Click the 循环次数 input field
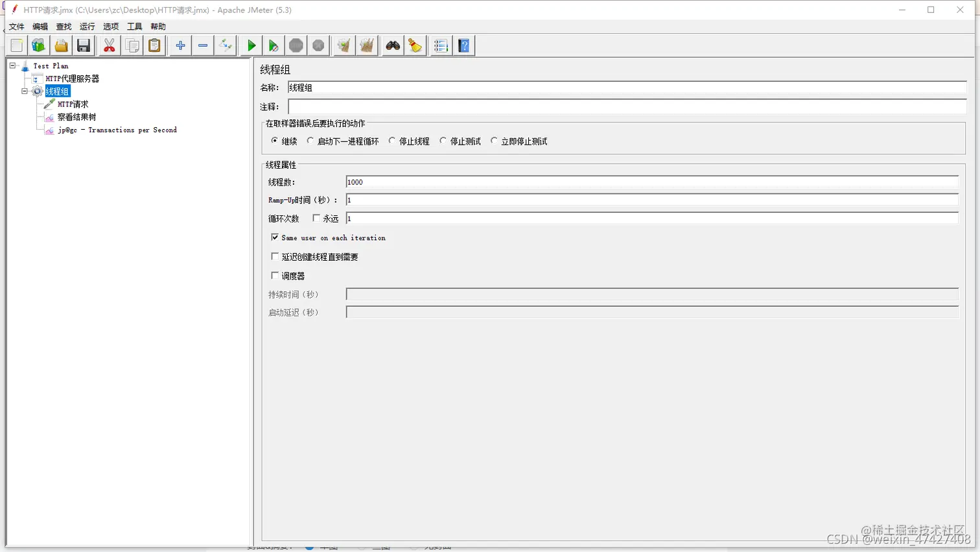Viewport: 980px width, 552px height. (x=652, y=219)
